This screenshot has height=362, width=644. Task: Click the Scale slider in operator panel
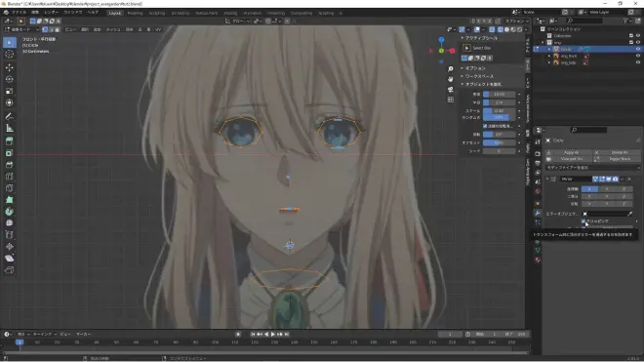point(499,111)
